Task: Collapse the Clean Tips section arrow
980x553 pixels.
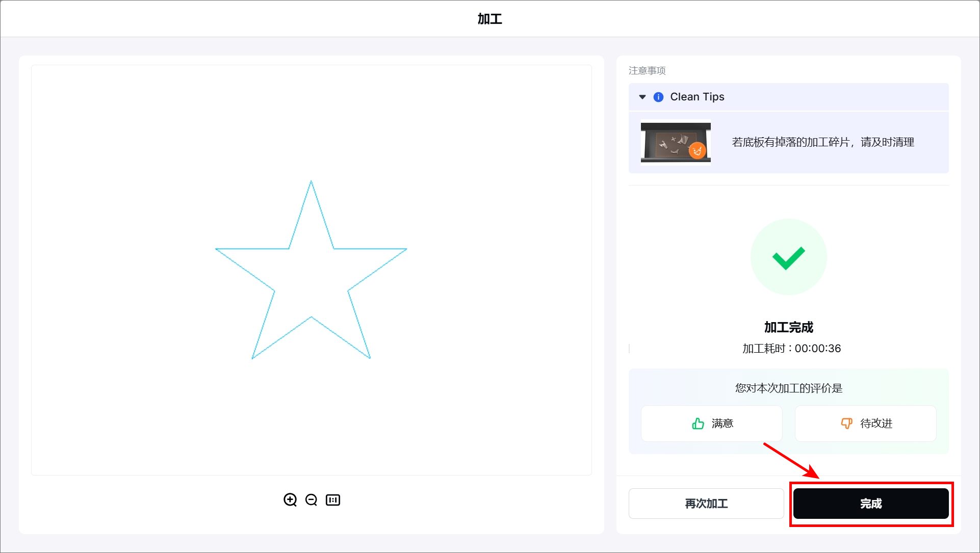Action: pos(642,97)
